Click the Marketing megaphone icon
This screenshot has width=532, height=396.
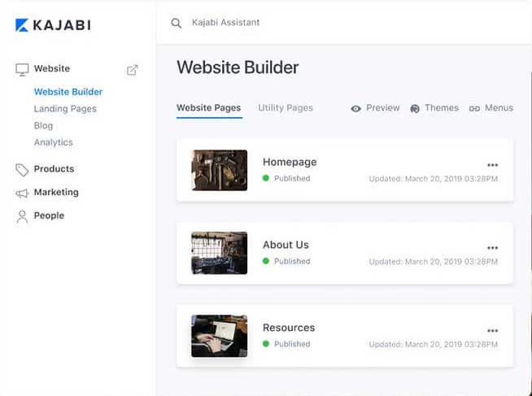click(22, 194)
